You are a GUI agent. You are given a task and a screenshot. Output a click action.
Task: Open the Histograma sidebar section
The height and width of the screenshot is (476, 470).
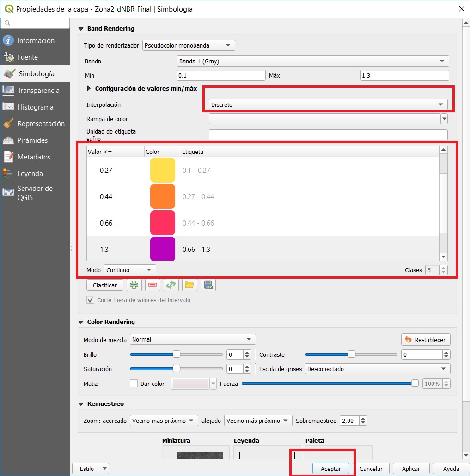click(35, 107)
